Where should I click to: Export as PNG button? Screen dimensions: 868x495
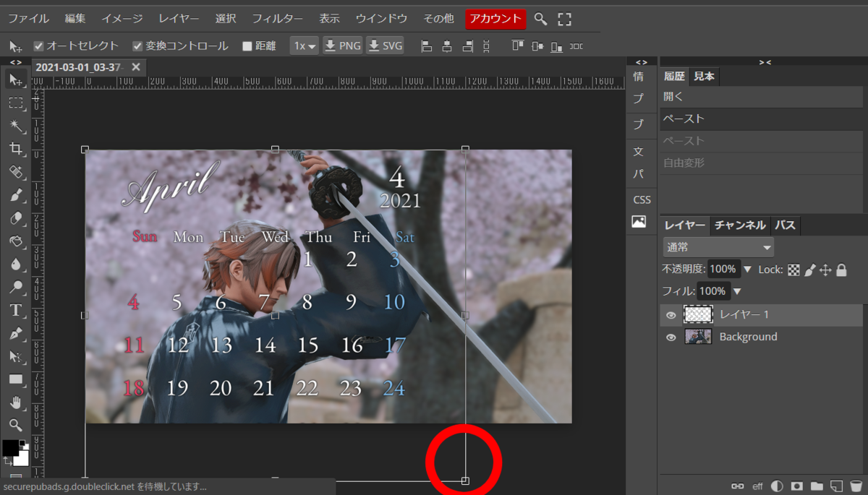tap(342, 46)
